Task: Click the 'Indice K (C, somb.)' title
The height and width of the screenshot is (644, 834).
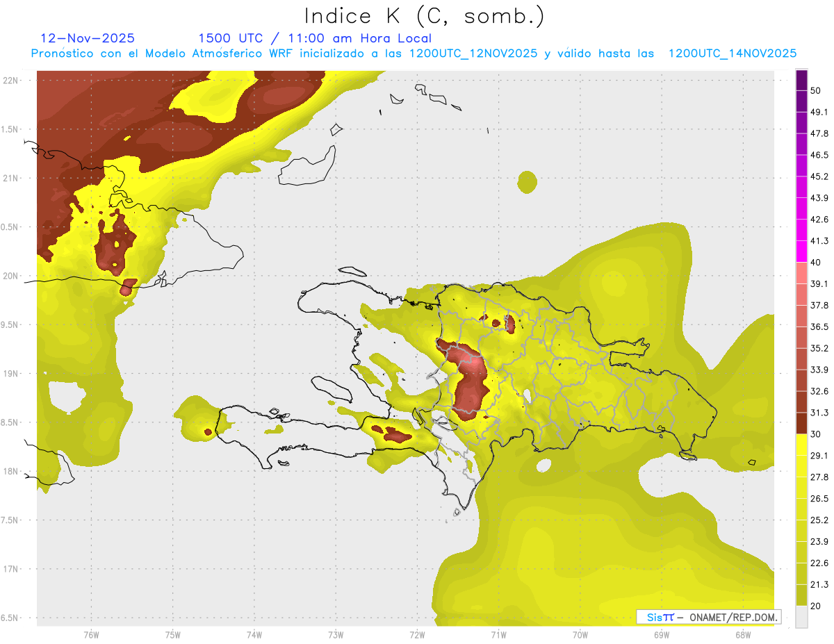Action: pos(425,17)
